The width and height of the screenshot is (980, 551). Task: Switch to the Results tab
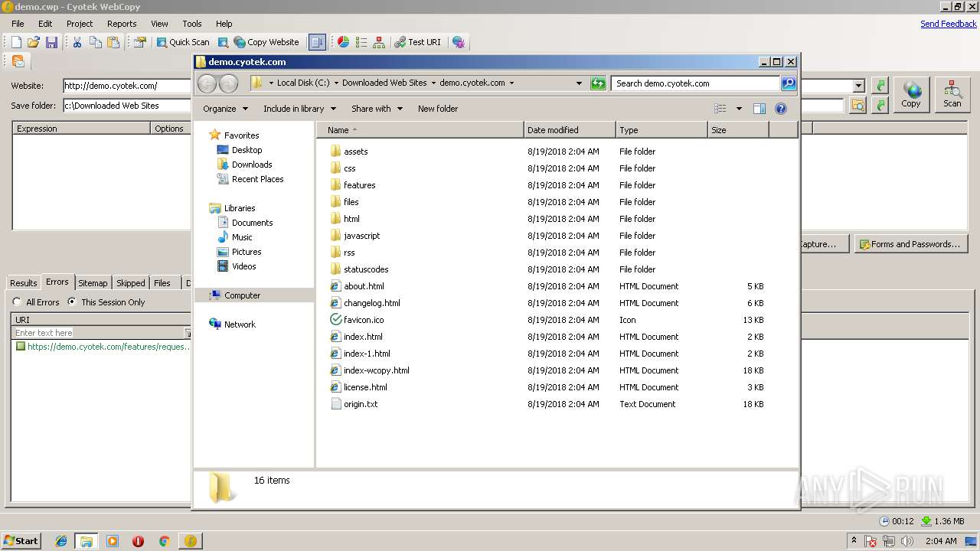(23, 283)
